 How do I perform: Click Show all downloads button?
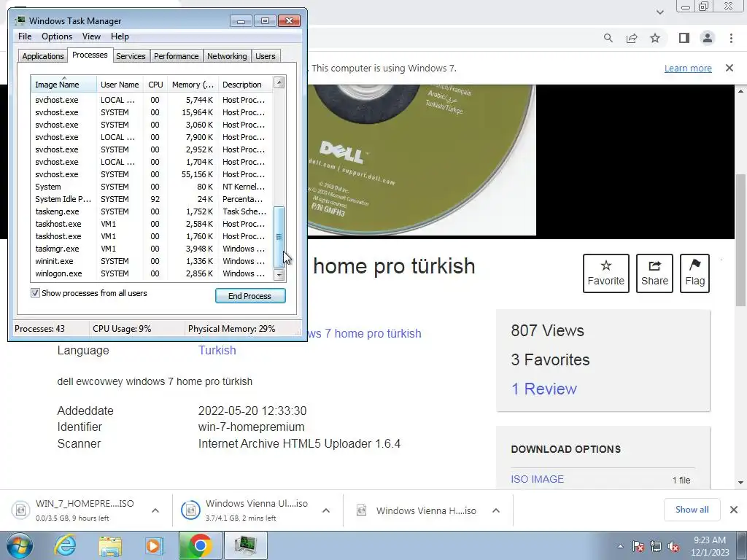click(x=692, y=510)
